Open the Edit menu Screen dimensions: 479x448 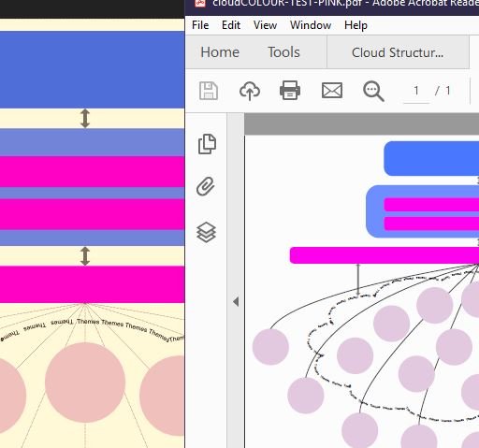tap(231, 25)
